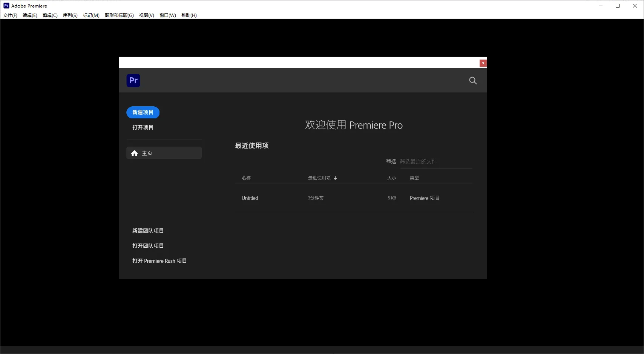Open the 图形和标题 menu
644x354 pixels.
click(119, 15)
